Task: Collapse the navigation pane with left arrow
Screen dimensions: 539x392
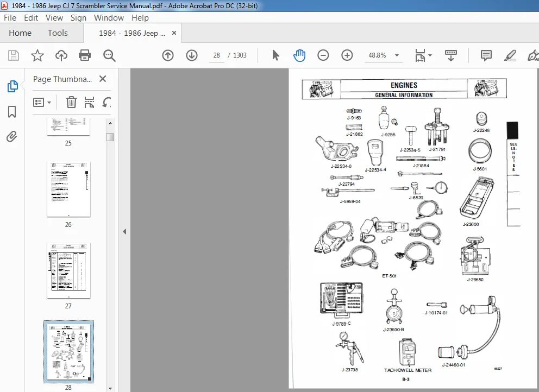Action: tap(124, 231)
